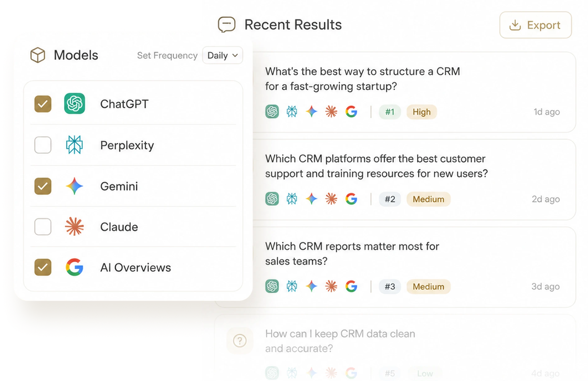Click the Models cube icon

tap(38, 55)
